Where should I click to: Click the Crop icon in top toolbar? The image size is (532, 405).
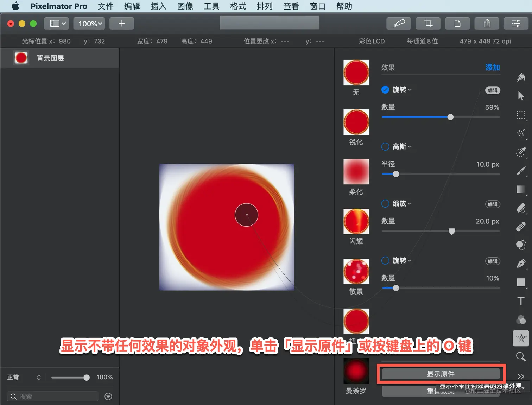(x=428, y=24)
